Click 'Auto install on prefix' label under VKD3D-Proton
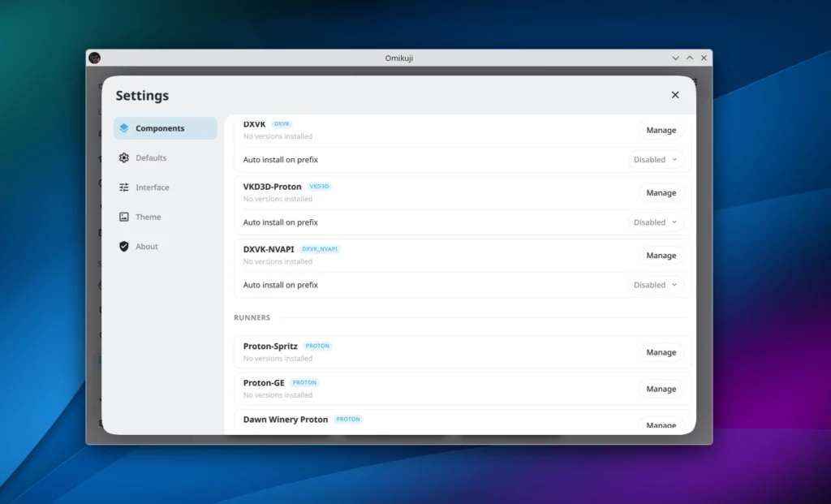Screen dimensions: 831x504 pyautogui.click(x=280, y=222)
